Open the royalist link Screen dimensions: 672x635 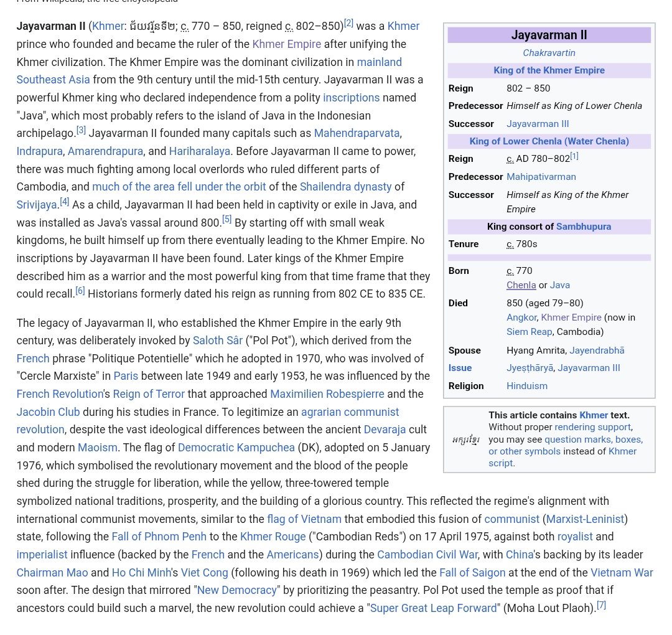(x=575, y=537)
